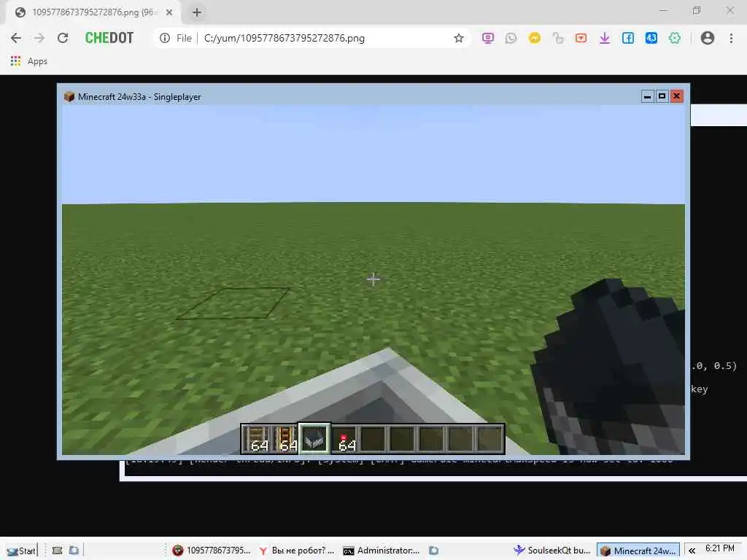747x560 pixels.
Task: Click the blue 43 badge extension icon
Action: tap(651, 38)
